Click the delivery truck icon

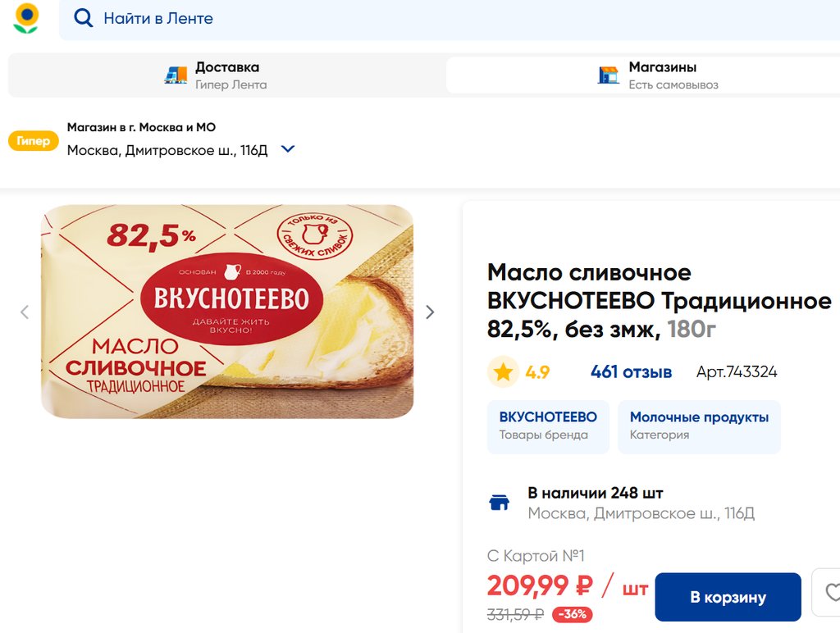pos(176,75)
